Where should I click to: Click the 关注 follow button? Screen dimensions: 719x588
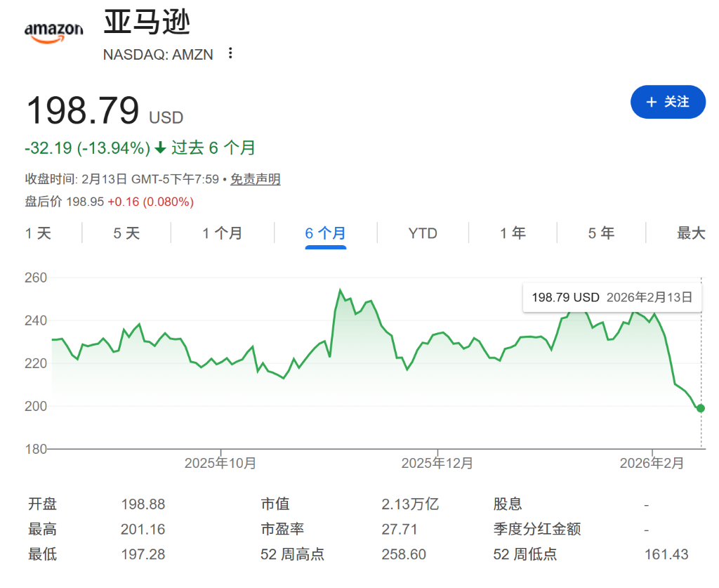[x=668, y=102]
